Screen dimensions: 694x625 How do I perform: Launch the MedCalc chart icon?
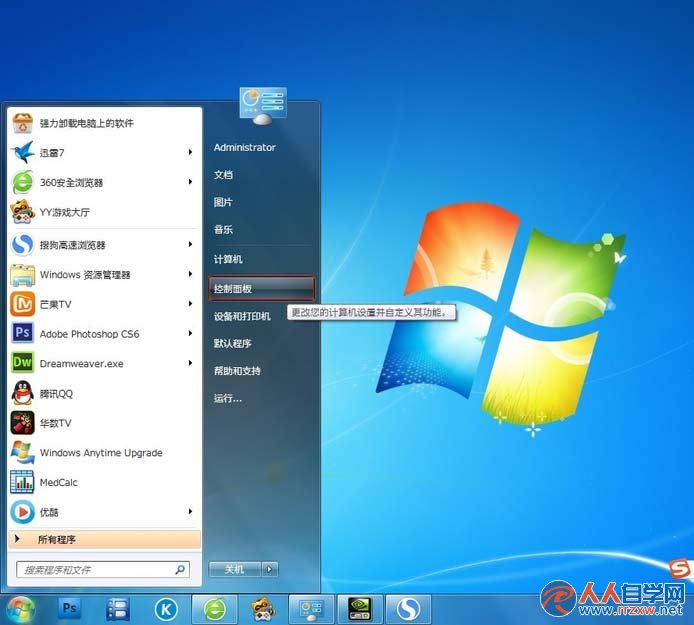(23, 482)
